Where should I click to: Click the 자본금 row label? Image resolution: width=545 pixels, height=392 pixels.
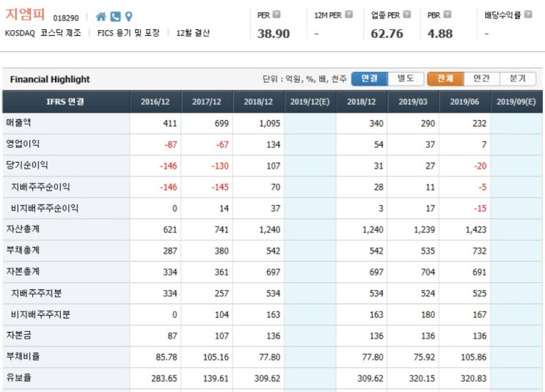point(19,335)
